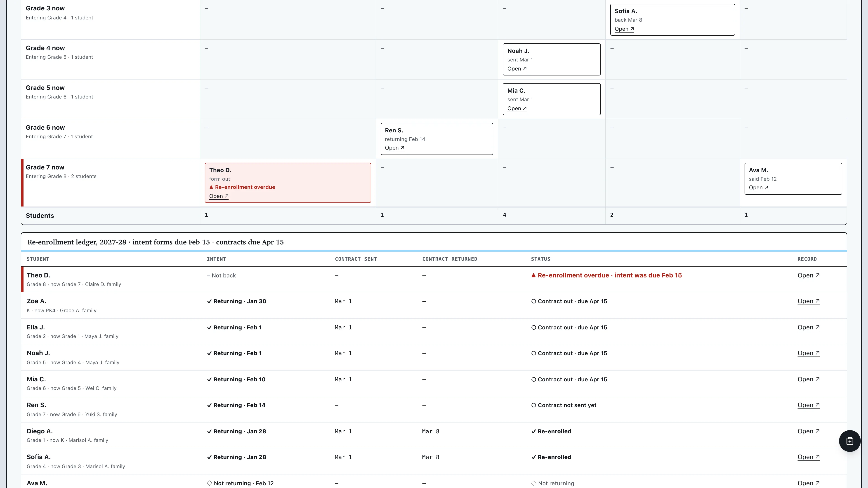This screenshot has width=868, height=488.
Task: Select the Grade 4 now row label
Action: point(45,48)
